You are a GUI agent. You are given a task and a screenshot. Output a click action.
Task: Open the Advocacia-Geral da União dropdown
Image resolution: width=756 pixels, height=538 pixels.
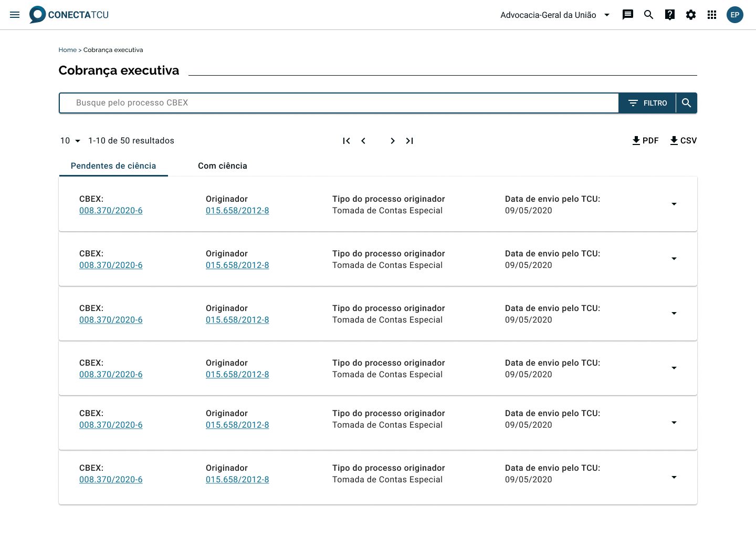click(x=555, y=15)
